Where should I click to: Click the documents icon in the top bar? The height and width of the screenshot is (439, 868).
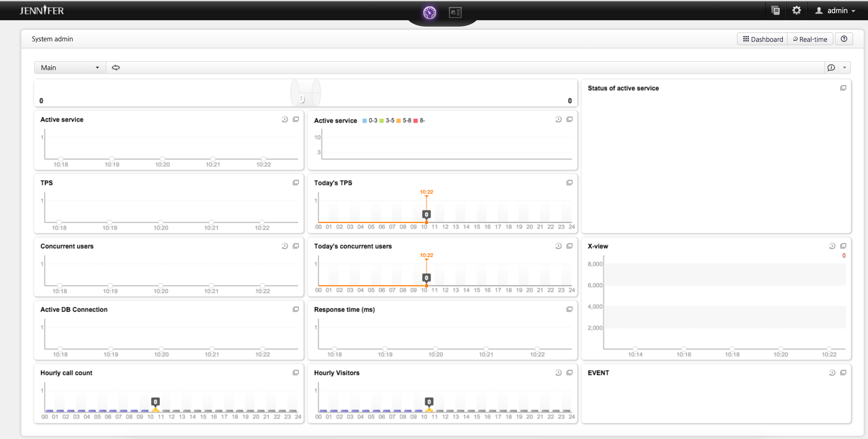[x=775, y=10]
